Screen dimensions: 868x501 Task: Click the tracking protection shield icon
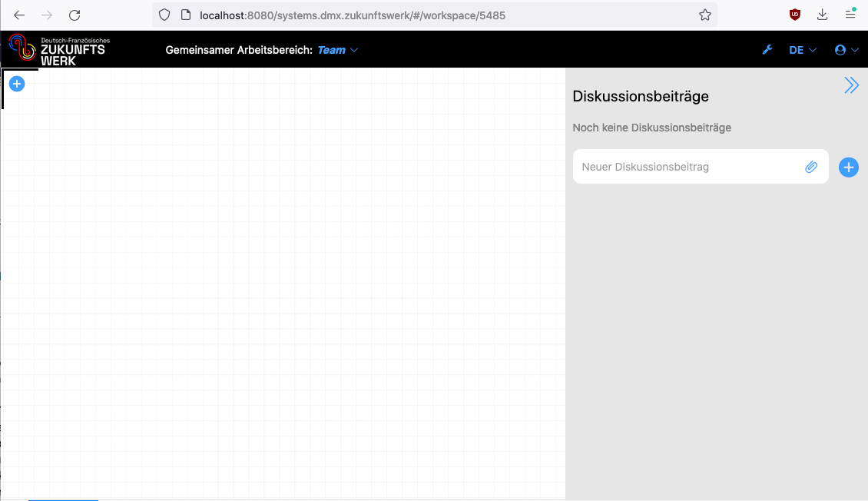[x=164, y=15]
